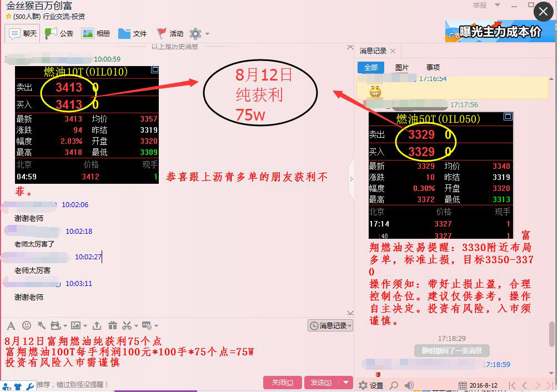This screenshot has width=558, height=392.
Task: Expand the send button options arrow
Action: (345, 383)
